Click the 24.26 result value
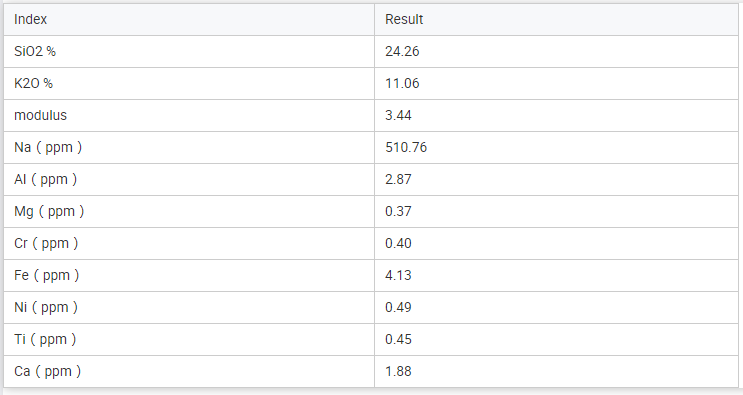Viewport: 743px width, 395px height. [402, 51]
